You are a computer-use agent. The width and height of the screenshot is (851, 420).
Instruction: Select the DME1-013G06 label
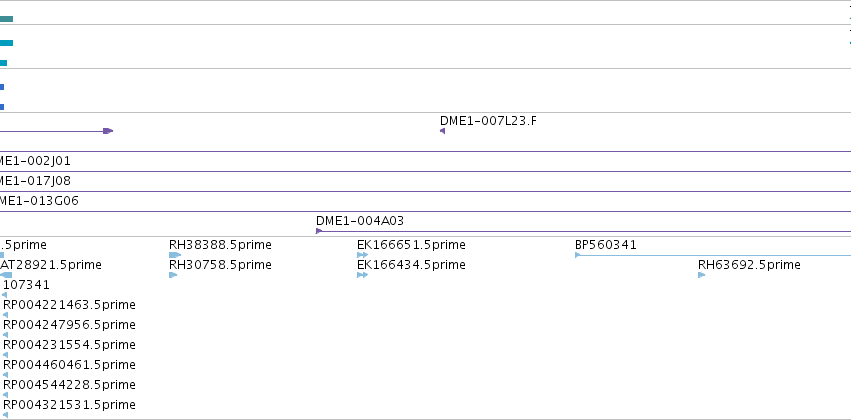click(x=39, y=201)
